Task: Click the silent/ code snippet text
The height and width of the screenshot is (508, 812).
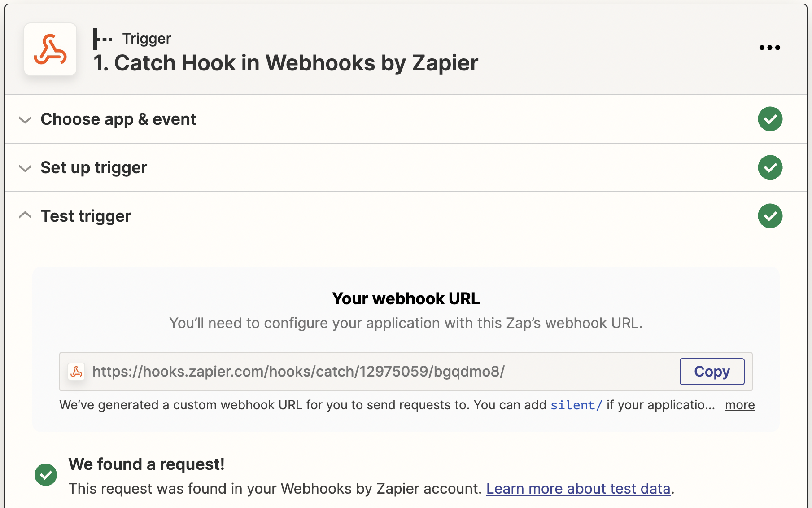Action: pyautogui.click(x=576, y=405)
